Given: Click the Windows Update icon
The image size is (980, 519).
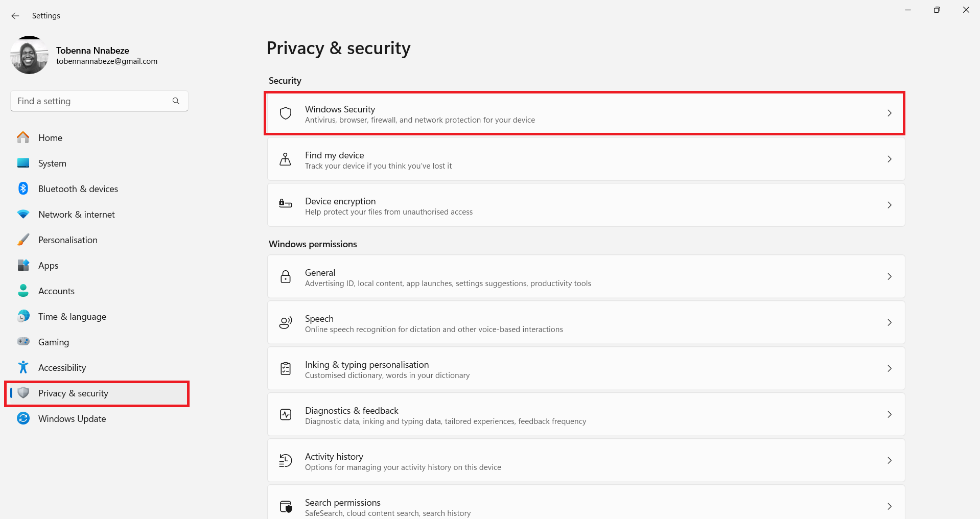Looking at the screenshot, I should [23, 418].
